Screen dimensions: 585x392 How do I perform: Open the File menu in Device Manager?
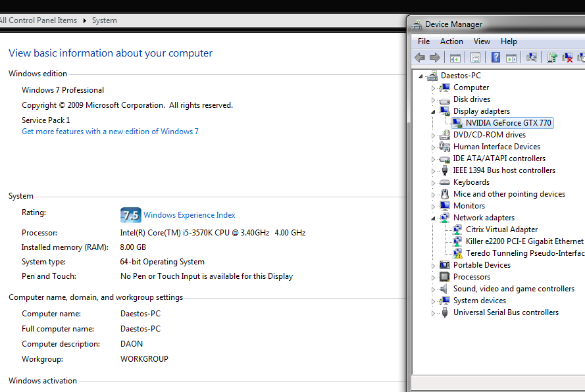(x=424, y=41)
